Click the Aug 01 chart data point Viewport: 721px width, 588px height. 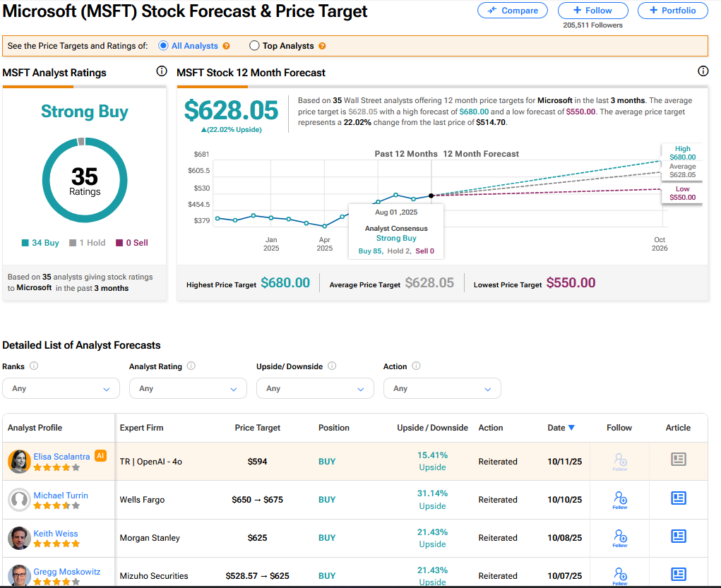click(x=431, y=196)
